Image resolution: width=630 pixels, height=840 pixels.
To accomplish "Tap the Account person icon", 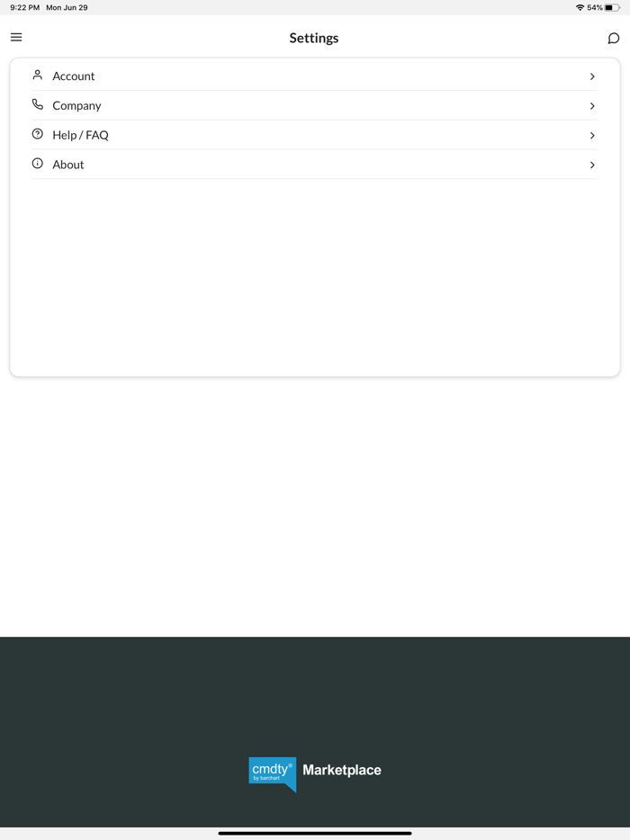I will coord(38,76).
